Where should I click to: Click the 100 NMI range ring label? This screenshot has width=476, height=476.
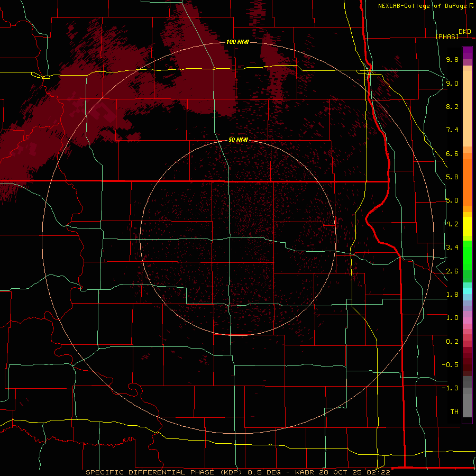tap(237, 42)
